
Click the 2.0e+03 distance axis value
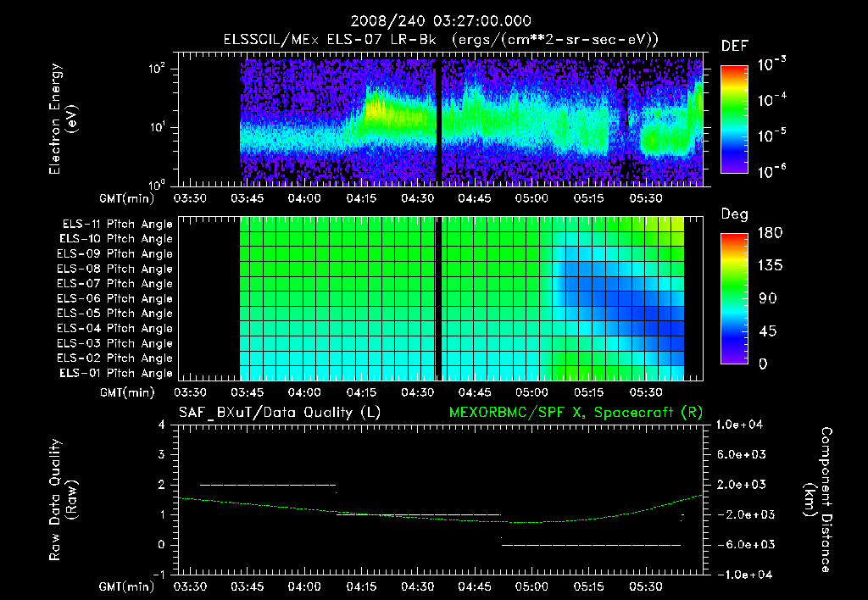point(741,485)
